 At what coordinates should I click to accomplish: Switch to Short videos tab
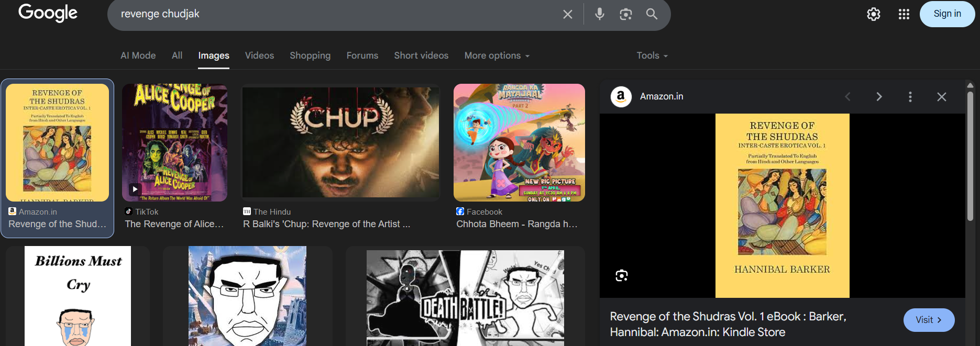pyautogui.click(x=421, y=55)
